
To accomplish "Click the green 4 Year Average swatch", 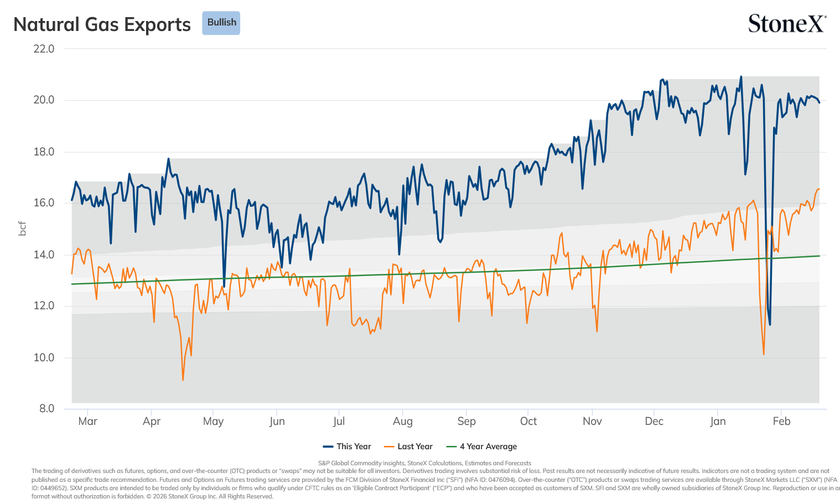I will click(x=452, y=446).
